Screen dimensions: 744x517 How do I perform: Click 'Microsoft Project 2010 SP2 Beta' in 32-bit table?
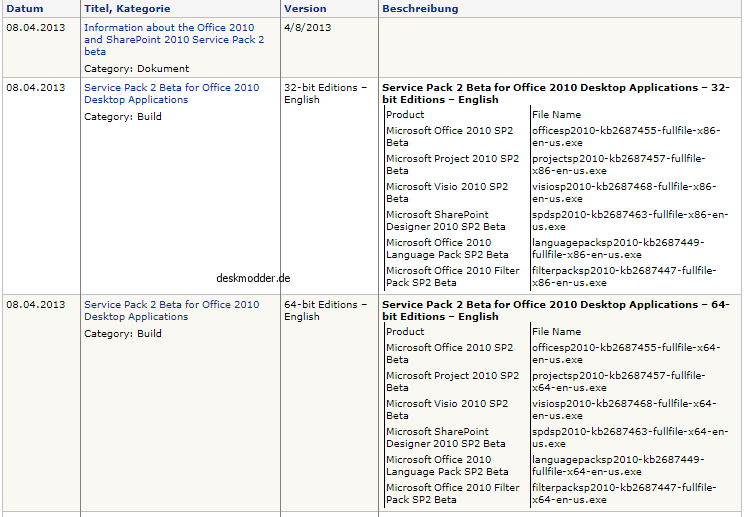point(453,165)
